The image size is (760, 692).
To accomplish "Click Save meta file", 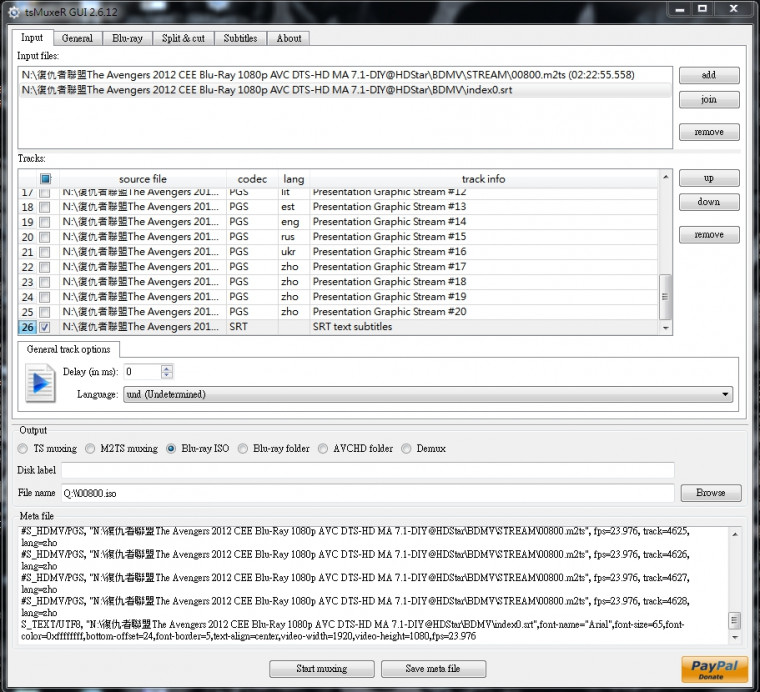I will [x=433, y=669].
